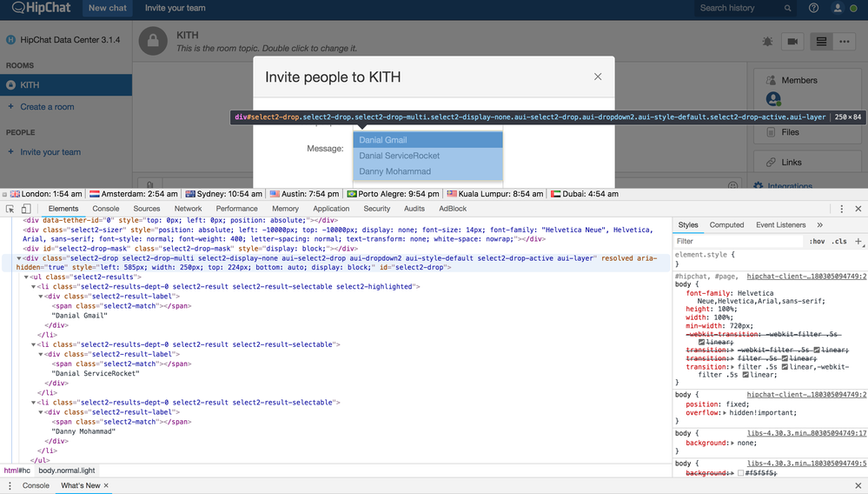
Task: Click Create a room link
Action: tap(47, 107)
